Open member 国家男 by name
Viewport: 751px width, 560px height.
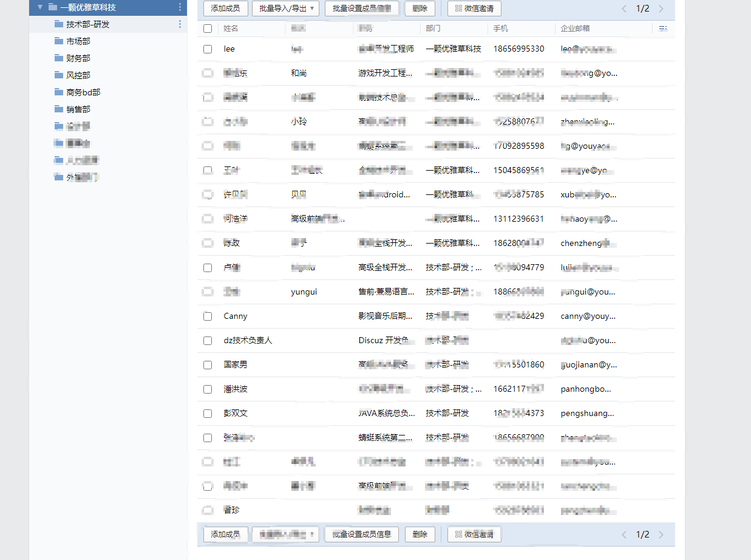click(236, 364)
